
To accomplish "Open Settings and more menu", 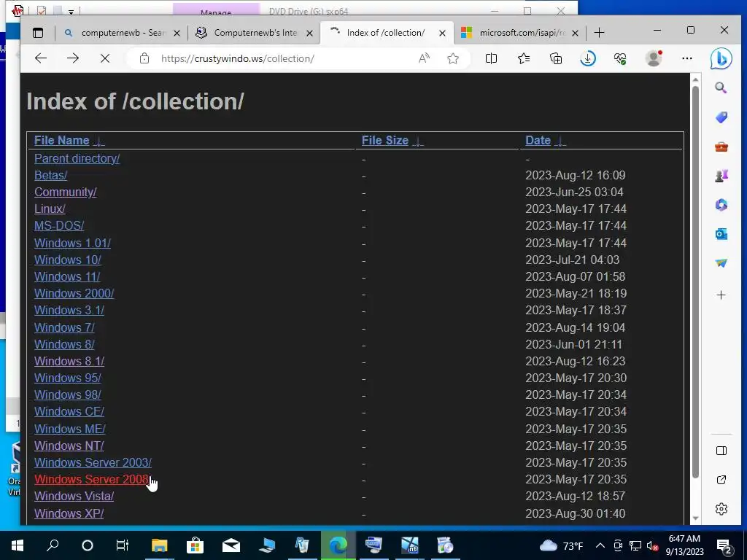I will 686,58.
